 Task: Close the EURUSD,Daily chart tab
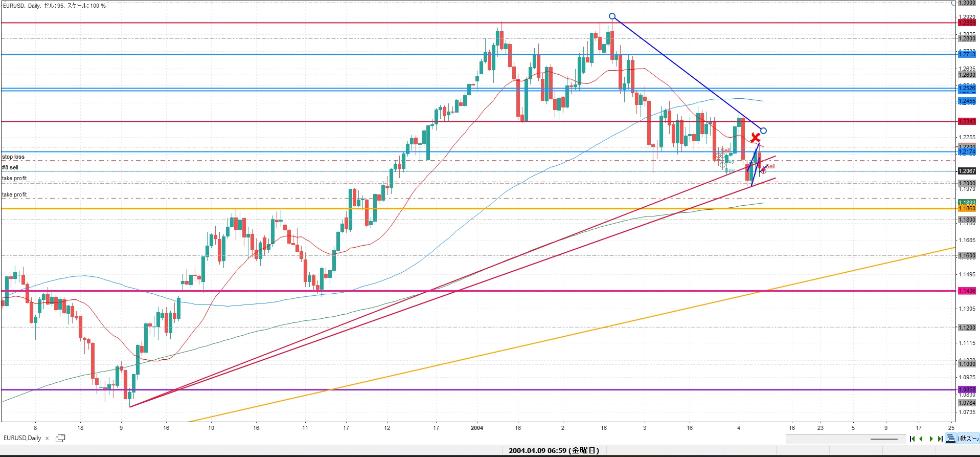tap(47, 438)
